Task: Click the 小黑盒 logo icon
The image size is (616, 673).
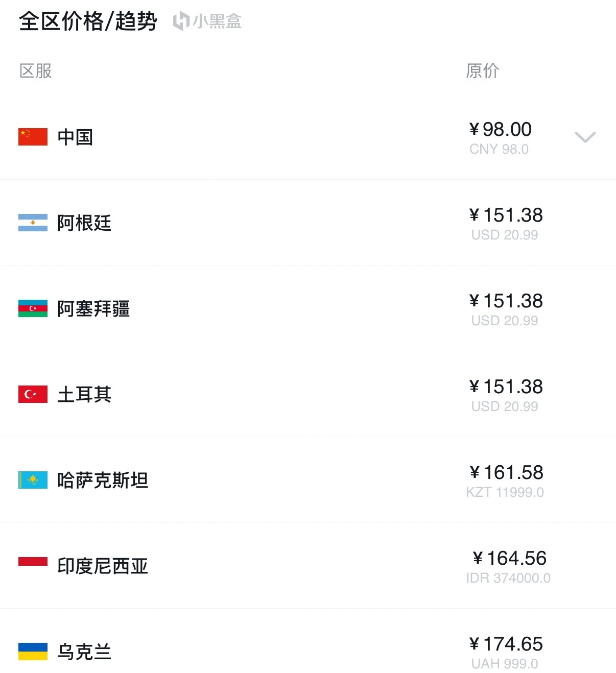Action: tap(181, 21)
